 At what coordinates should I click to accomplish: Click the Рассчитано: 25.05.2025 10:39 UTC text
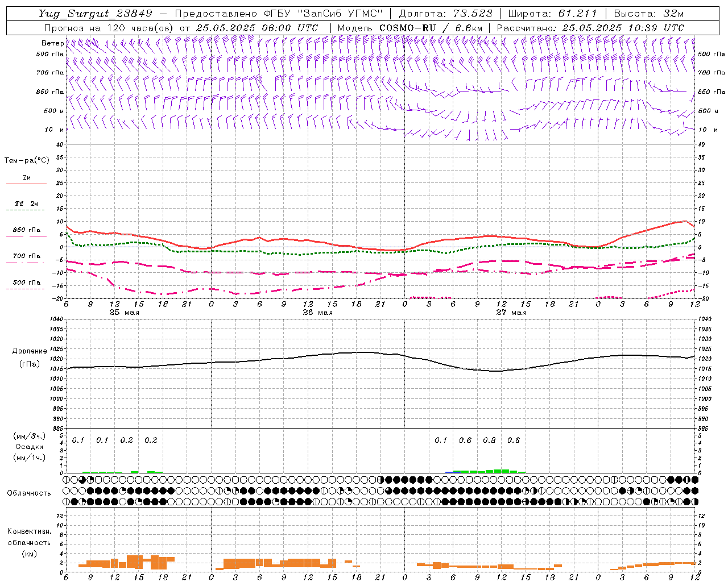pos(590,28)
